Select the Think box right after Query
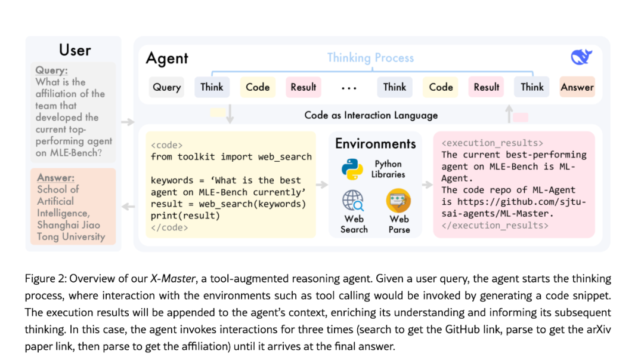This screenshot has height=363, width=644. (x=212, y=87)
